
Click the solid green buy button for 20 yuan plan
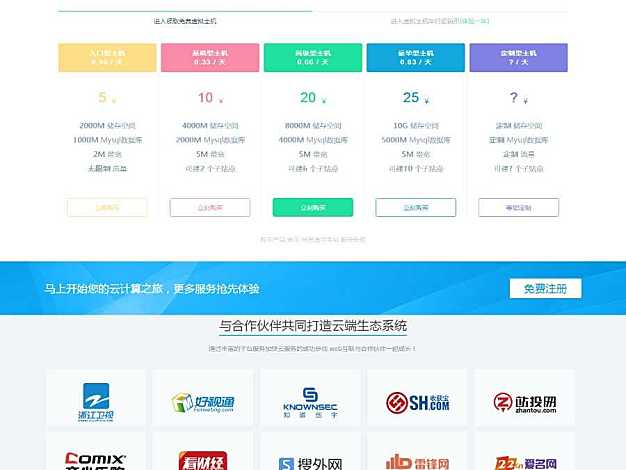tap(313, 207)
